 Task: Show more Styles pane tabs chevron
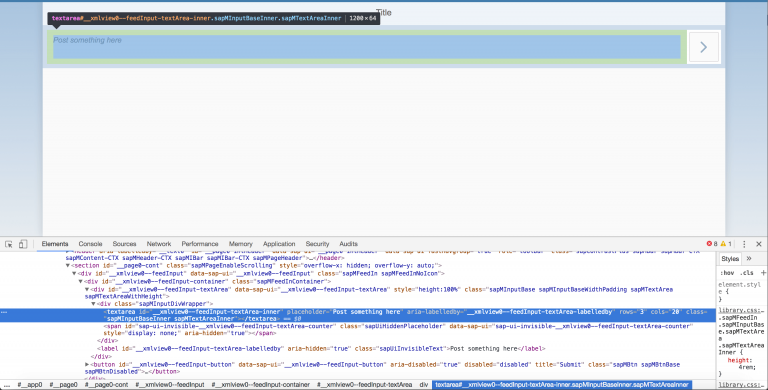coord(749,258)
